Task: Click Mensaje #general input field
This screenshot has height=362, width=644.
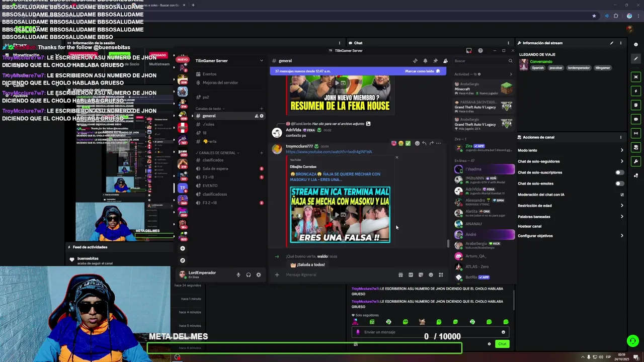Action: [340, 275]
